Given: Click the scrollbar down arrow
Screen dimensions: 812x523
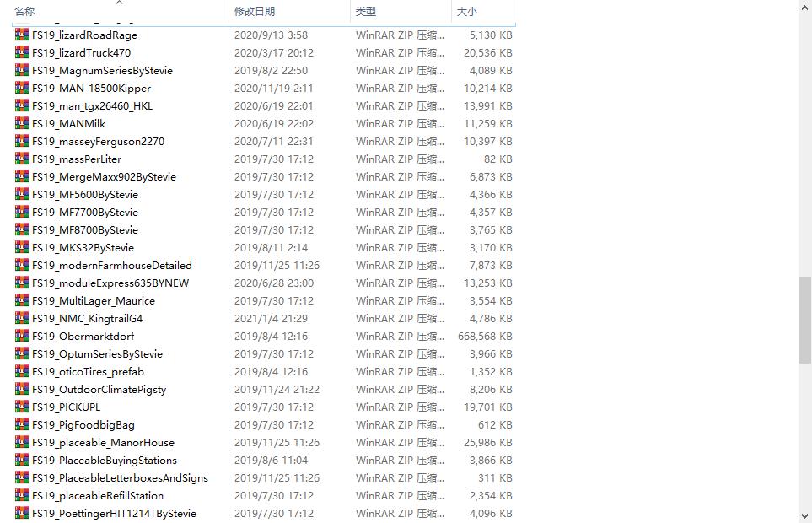Looking at the screenshot, I should coord(804,515).
